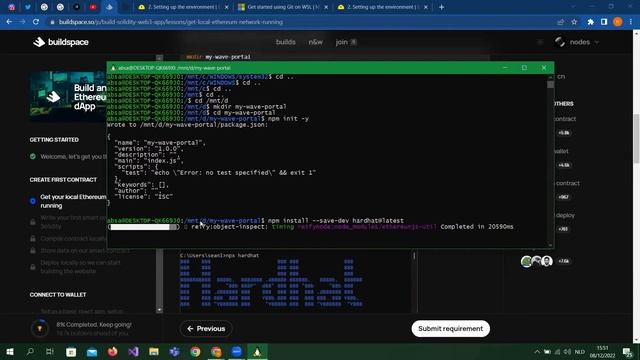Switch to WSL penguin terminal on taskbar
The height and width of the screenshot is (360, 640).
257,352
